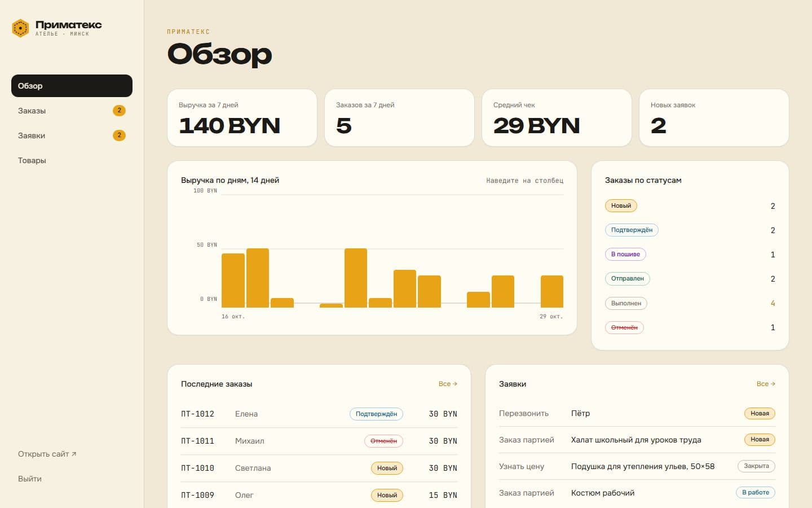
Task: Click the Новый tag in Заказы по статусам
Action: (621, 206)
